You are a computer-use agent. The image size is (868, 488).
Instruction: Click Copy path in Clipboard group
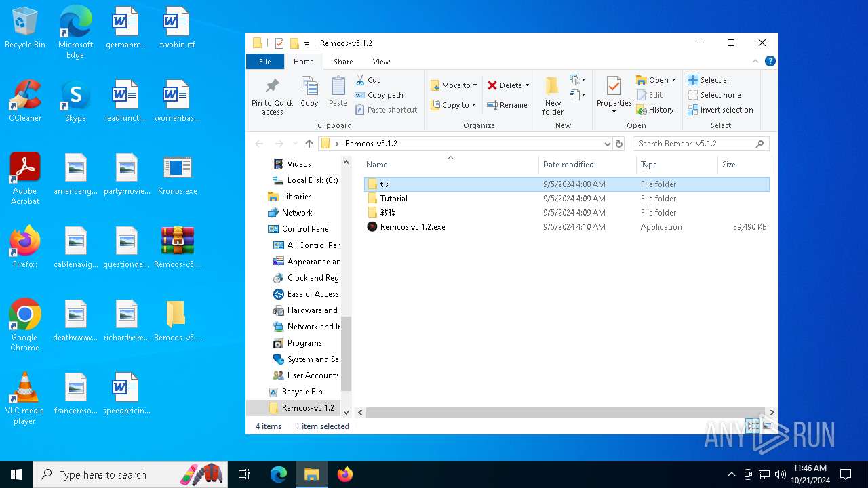[380, 95]
